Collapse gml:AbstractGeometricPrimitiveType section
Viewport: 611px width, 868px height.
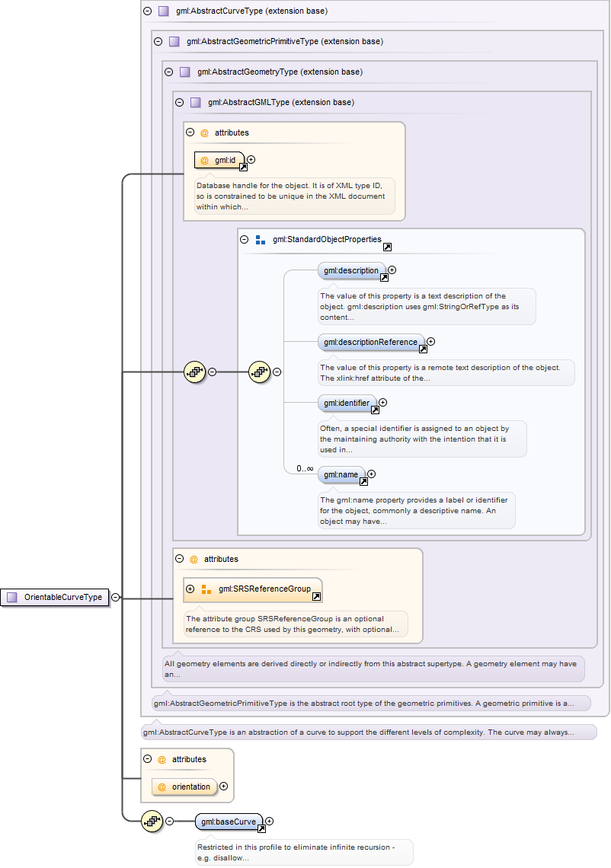click(x=158, y=41)
